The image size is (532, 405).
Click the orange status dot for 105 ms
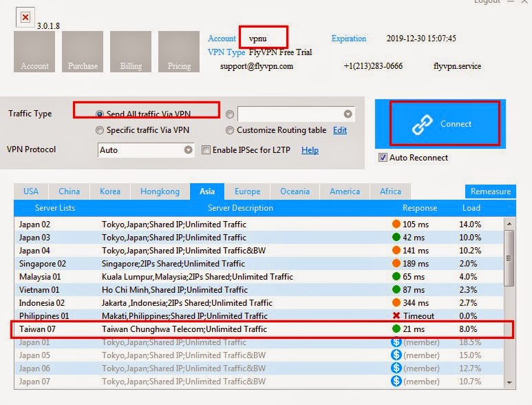click(396, 224)
